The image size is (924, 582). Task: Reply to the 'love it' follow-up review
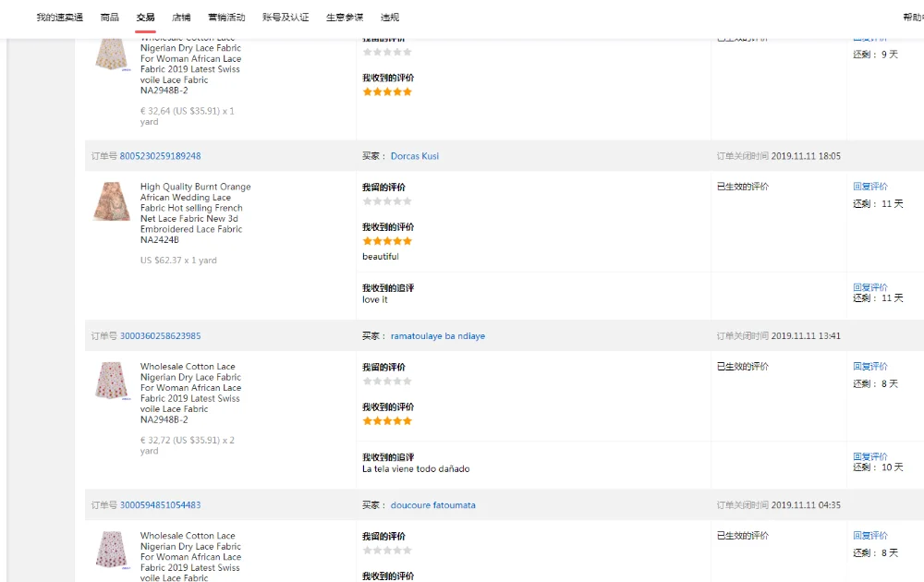tap(870, 287)
